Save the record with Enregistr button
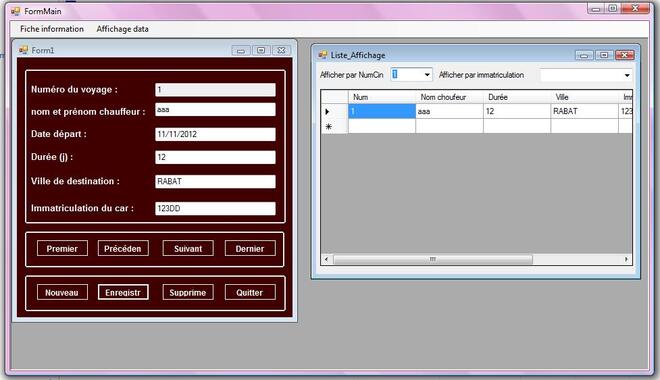660x380 pixels. (123, 292)
